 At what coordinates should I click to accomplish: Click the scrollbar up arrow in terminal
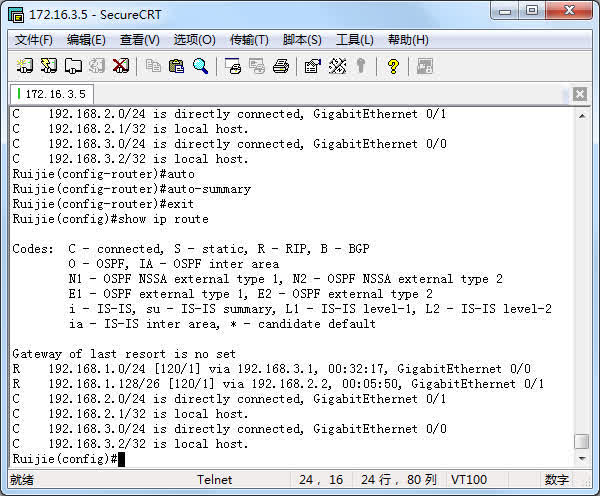point(581,115)
